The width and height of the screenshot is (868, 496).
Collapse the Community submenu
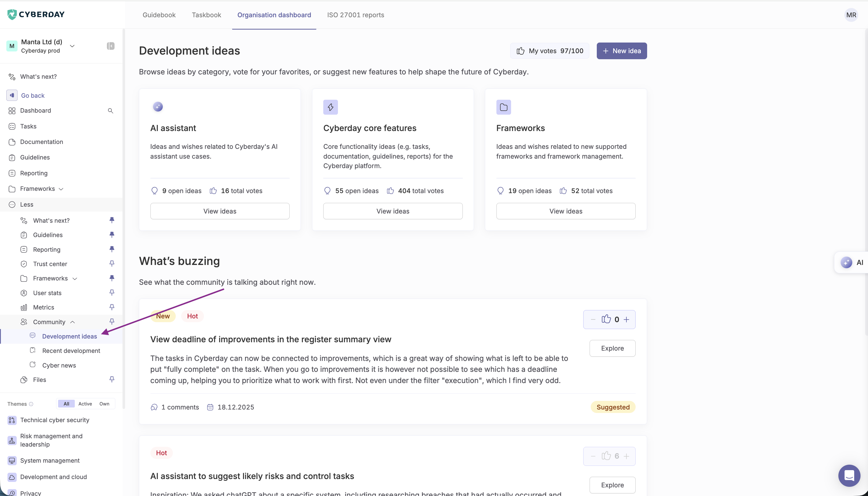(72, 322)
